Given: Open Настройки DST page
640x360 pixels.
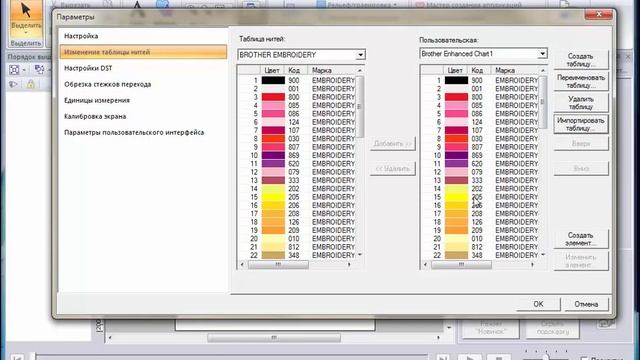Looking at the screenshot, I should (x=88, y=68).
